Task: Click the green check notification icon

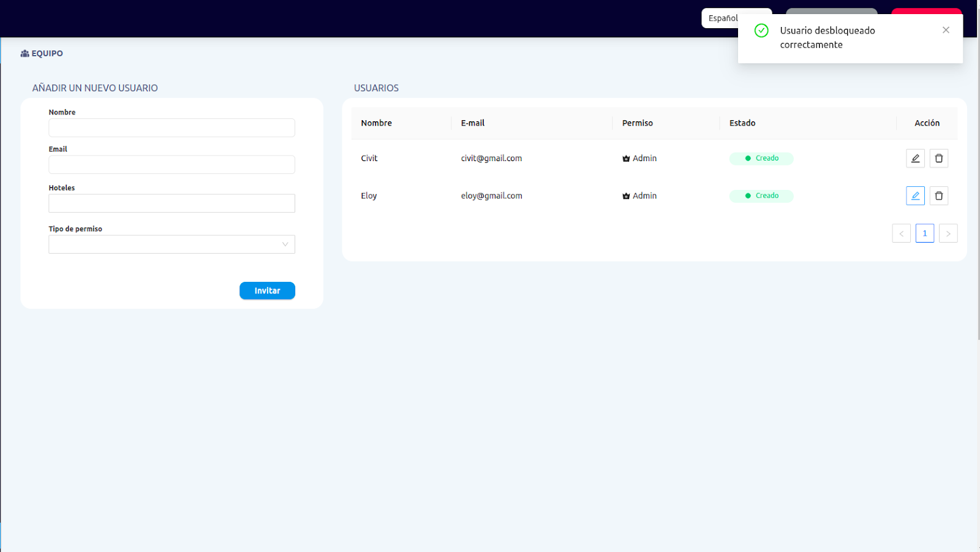Action: tap(761, 31)
